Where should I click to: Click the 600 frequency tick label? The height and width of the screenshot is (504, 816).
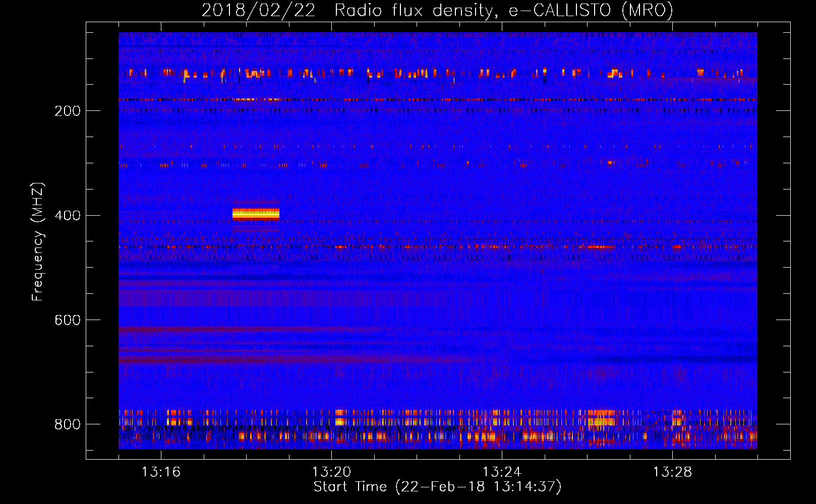[x=68, y=321]
